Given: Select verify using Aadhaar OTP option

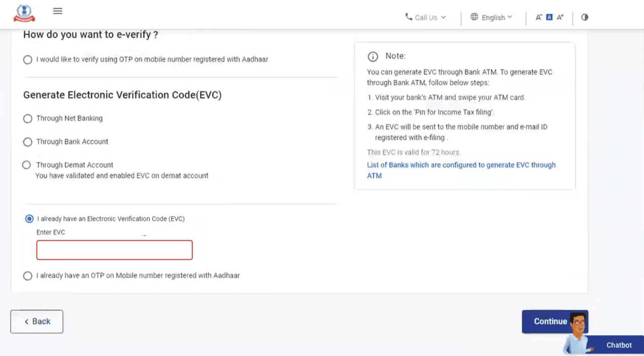Looking at the screenshot, I should 28,60.
